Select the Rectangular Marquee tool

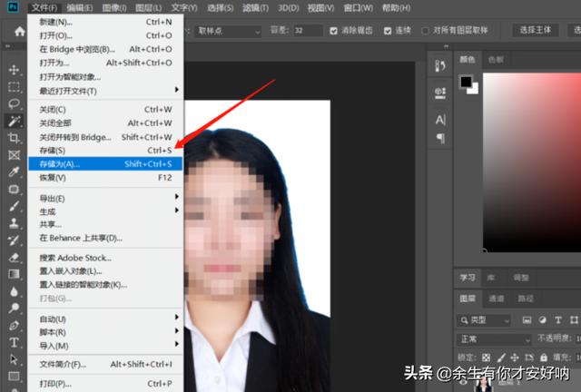click(14, 87)
